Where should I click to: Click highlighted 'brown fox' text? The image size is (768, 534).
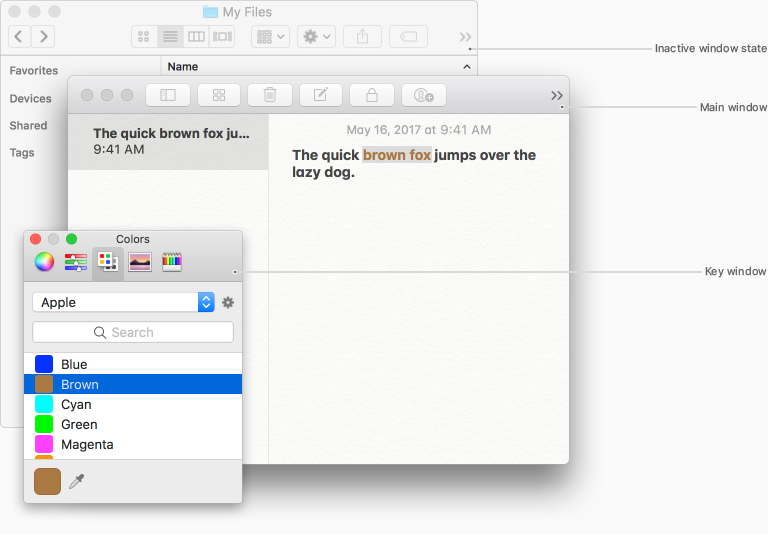click(x=397, y=155)
